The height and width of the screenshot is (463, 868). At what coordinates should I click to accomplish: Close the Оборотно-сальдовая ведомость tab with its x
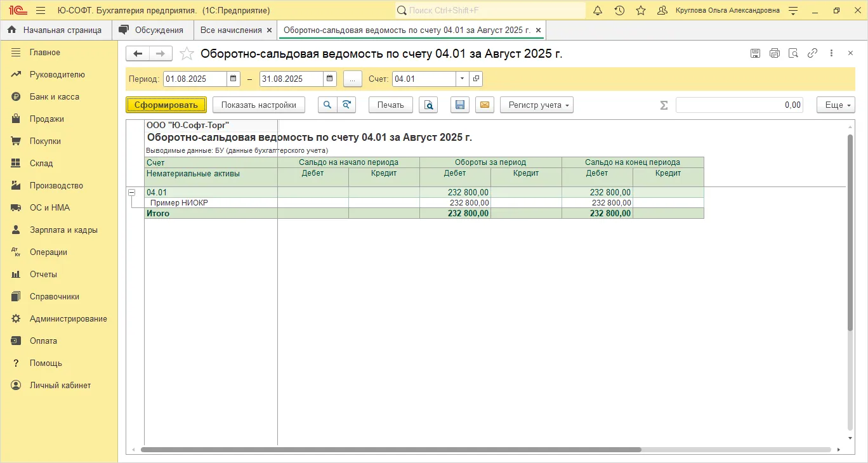pyautogui.click(x=538, y=30)
